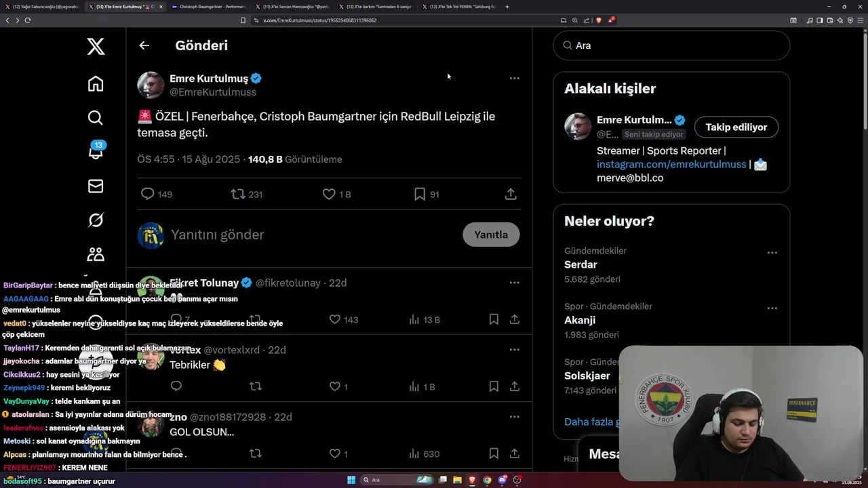
Task: Switch to Sercan Hamzaoğlu browser tab
Action: tap(292, 7)
